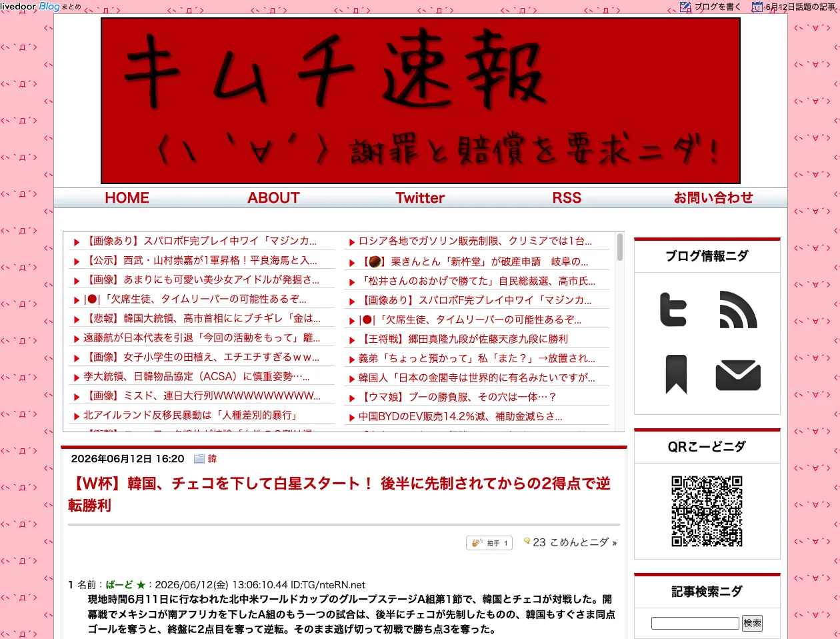Open the 【W杯】韓国、チェコを下して article title

pos(339,494)
